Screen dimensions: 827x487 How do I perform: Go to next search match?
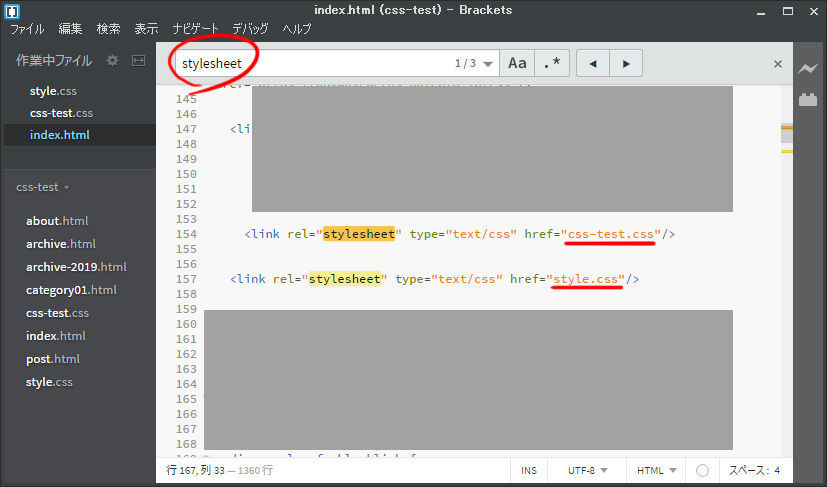click(x=626, y=63)
